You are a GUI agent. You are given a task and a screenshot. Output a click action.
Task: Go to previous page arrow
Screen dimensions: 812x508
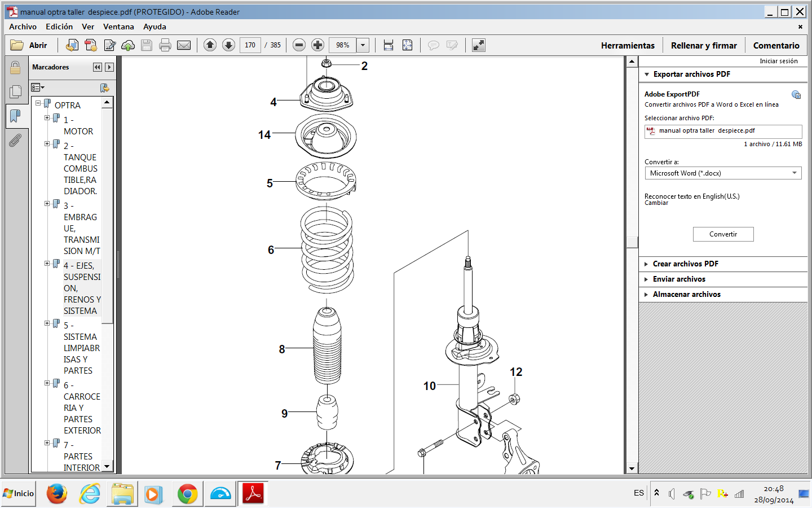pyautogui.click(x=210, y=45)
